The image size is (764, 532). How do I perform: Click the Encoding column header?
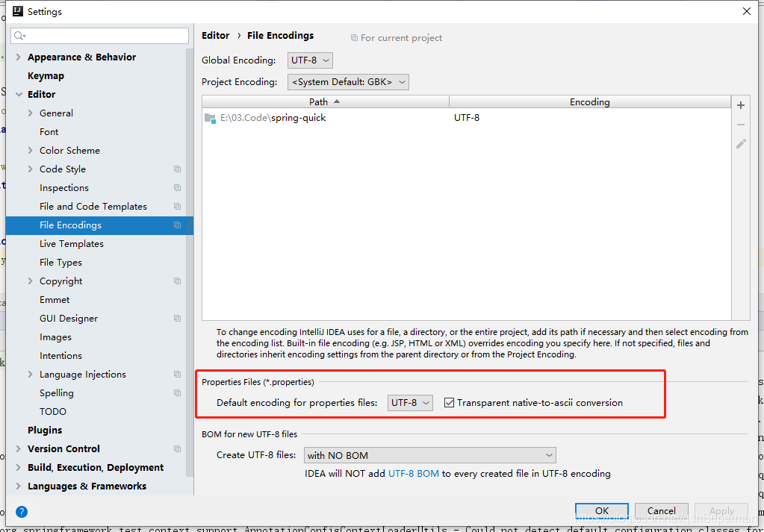pos(589,101)
